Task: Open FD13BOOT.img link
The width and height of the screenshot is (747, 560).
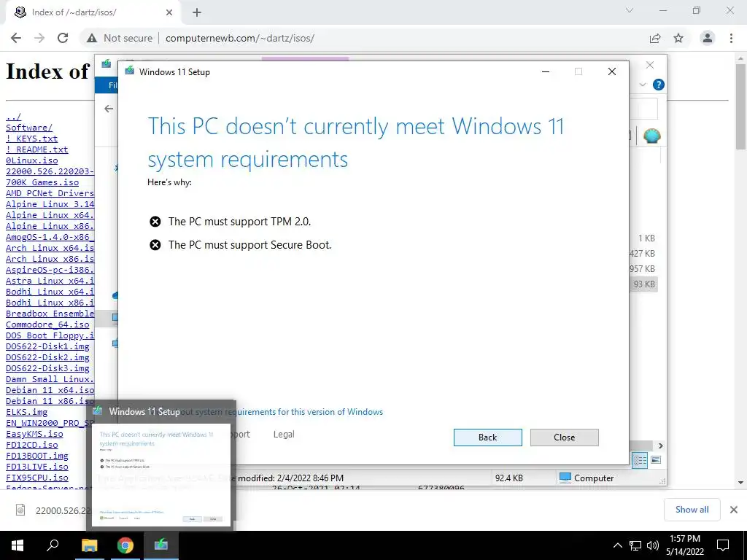Action: (37, 456)
